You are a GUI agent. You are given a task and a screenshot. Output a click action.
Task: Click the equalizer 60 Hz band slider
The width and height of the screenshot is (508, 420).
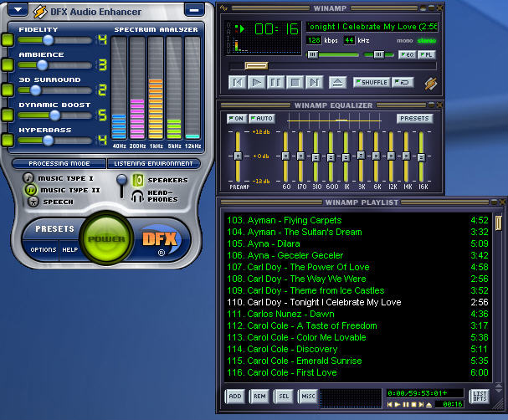click(285, 156)
